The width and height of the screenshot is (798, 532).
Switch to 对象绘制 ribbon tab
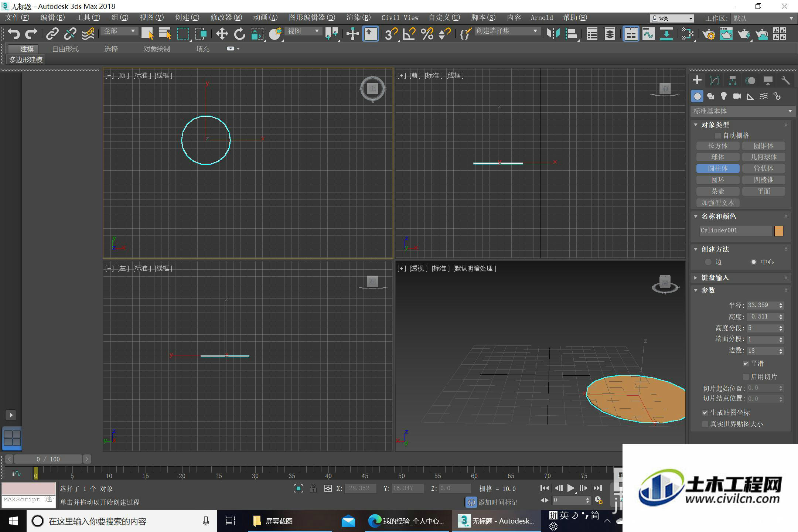(x=157, y=49)
